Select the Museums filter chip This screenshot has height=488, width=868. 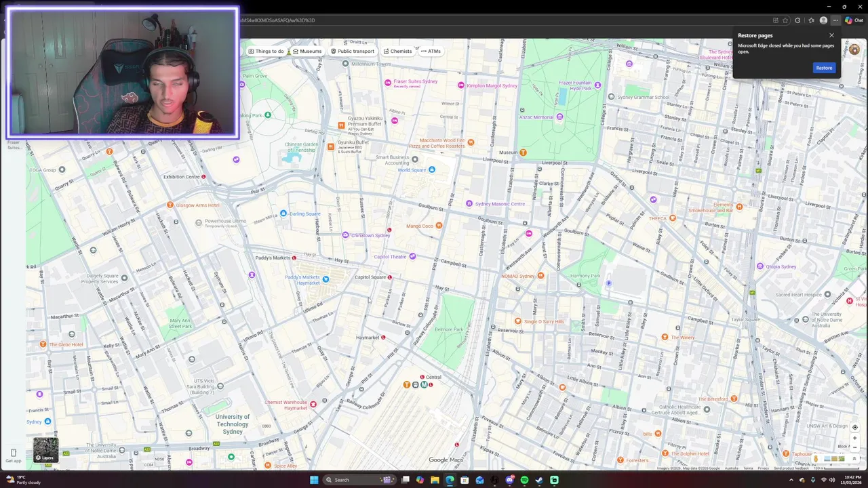[x=307, y=51]
